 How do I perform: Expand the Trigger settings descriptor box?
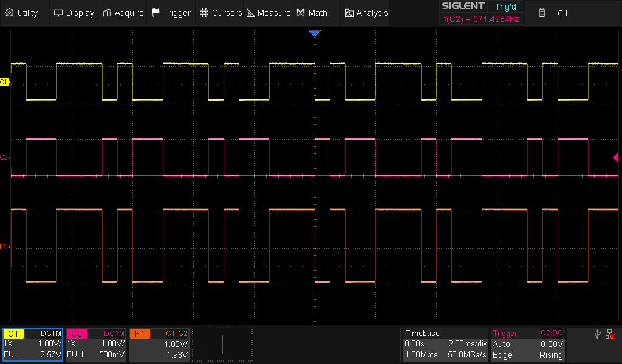[x=528, y=344]
